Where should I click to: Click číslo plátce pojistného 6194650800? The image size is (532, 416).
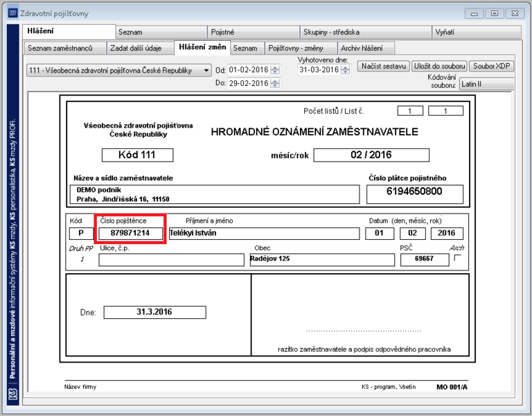pyautogui.click(x=415, y=194)
